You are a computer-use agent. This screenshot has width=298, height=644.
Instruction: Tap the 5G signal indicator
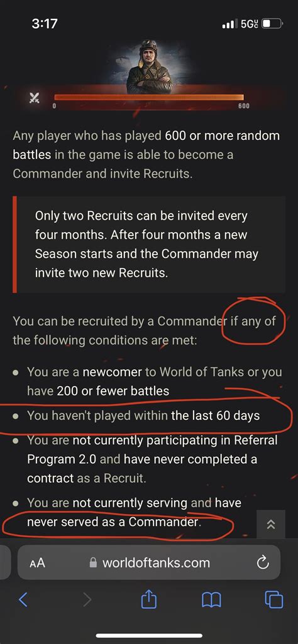tap(250, 24)
